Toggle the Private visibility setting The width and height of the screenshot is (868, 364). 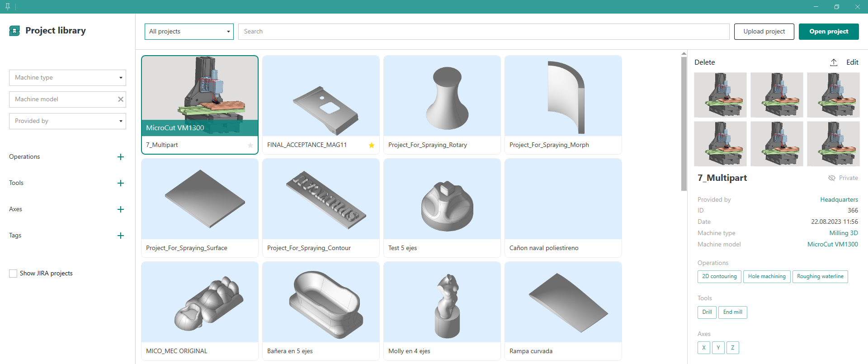pyautogui.click(x=843, y=178)
